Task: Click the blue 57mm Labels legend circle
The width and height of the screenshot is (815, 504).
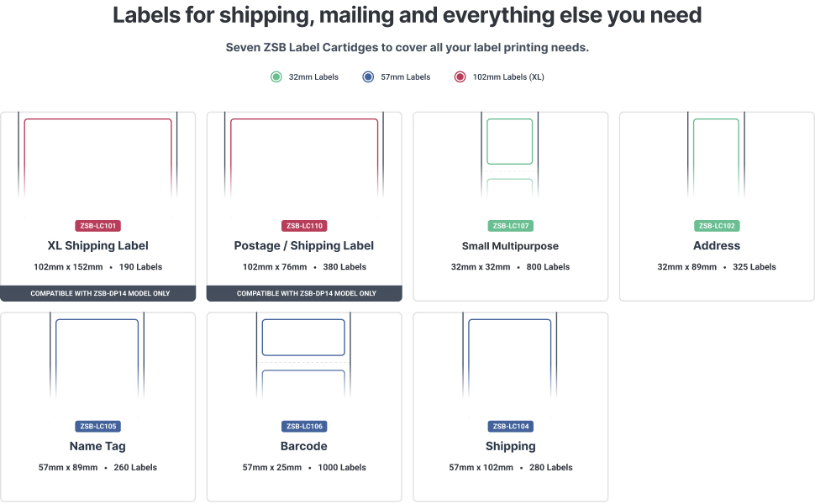Action: (x=368, y=77)
